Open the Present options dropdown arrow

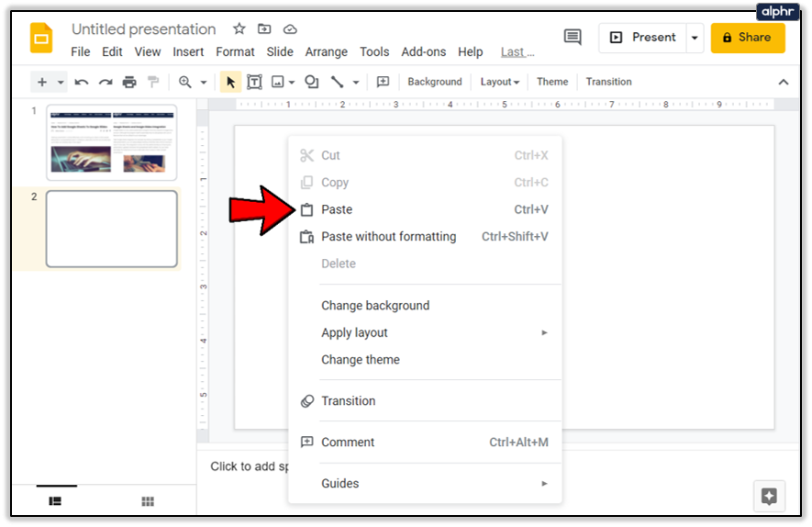click(x=695, y=38)
